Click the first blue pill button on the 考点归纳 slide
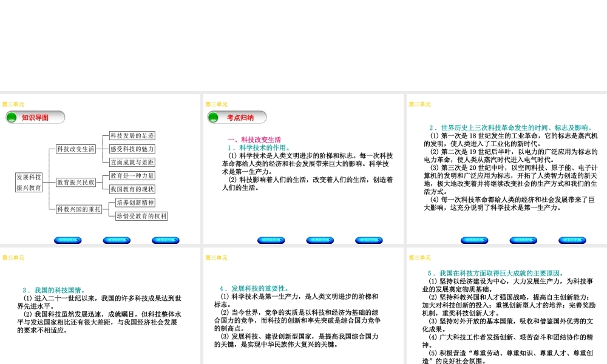Viewport: 607px width, 364px height. [271, 240]
